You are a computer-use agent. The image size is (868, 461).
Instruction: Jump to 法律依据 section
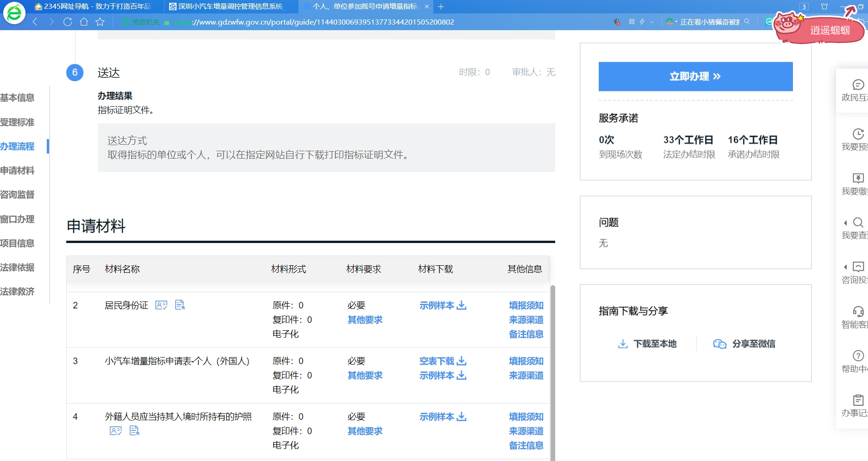click(x=17, y=268)
